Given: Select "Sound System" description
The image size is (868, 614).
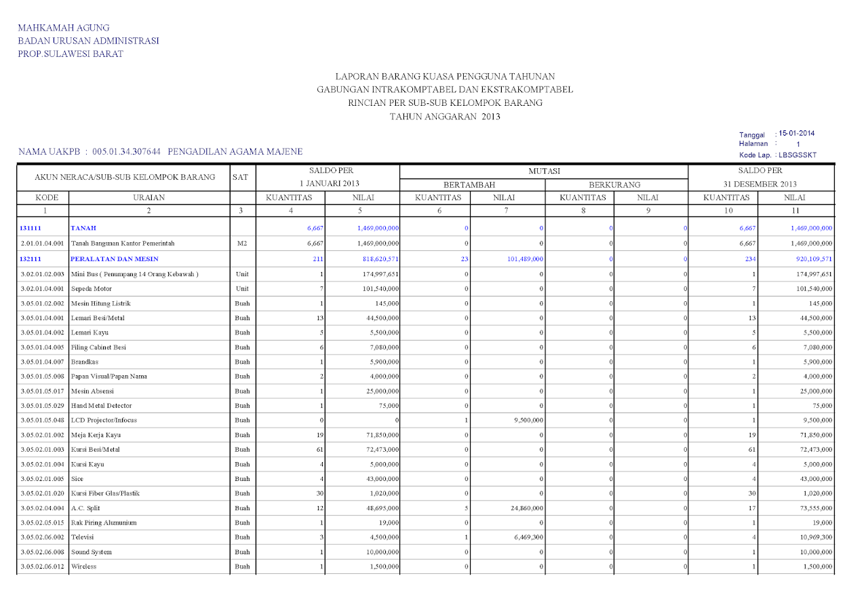Looking at the screenshot, I should [92, 552].
